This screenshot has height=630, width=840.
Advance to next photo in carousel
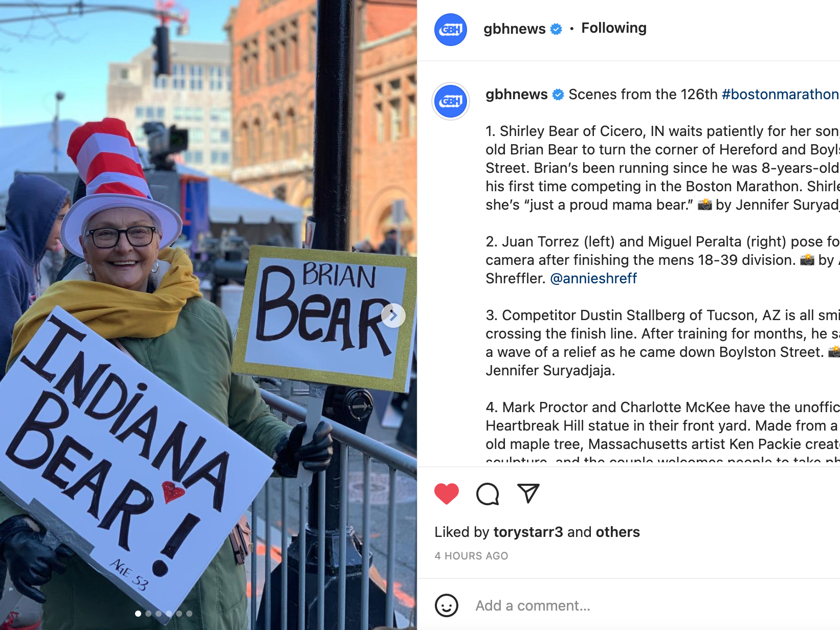[x=393, y=316]
